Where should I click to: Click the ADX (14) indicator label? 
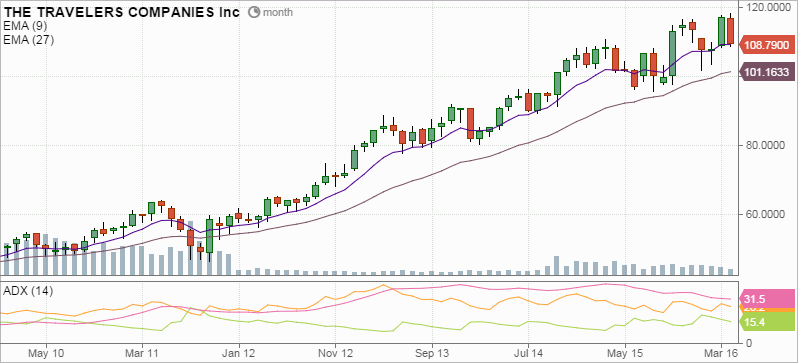28,291
